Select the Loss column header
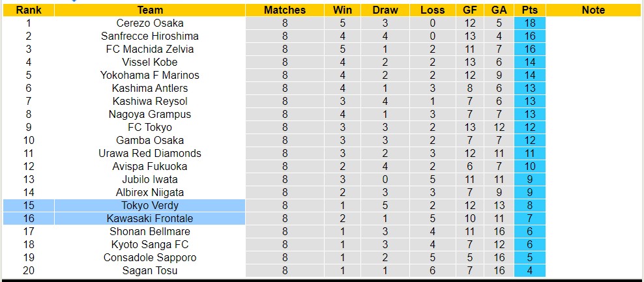The width and height of the screenshot is (644, 282). click(x=433, y=10)
